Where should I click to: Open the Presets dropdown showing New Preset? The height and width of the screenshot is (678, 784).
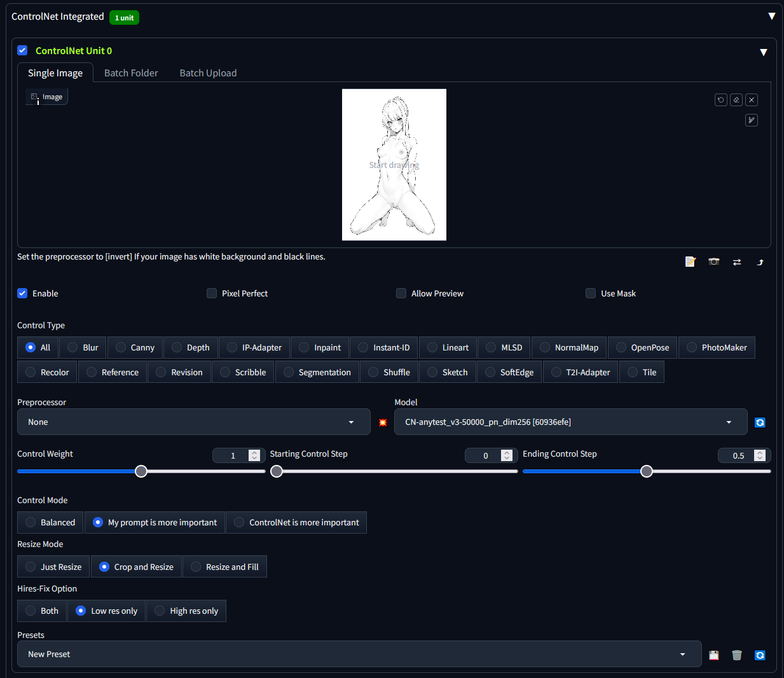pos(359,654)
